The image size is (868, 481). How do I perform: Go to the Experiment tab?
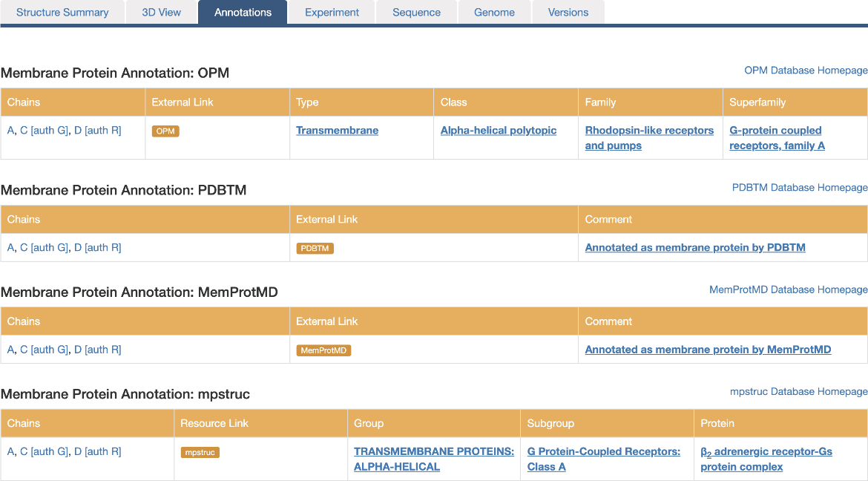pos(332,13)
